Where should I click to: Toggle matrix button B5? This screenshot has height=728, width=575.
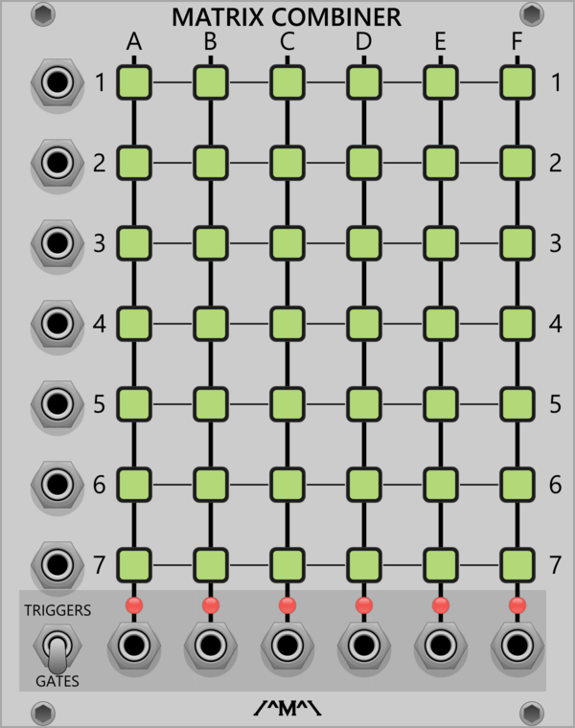pyautogui.click(x=211, y=404)
